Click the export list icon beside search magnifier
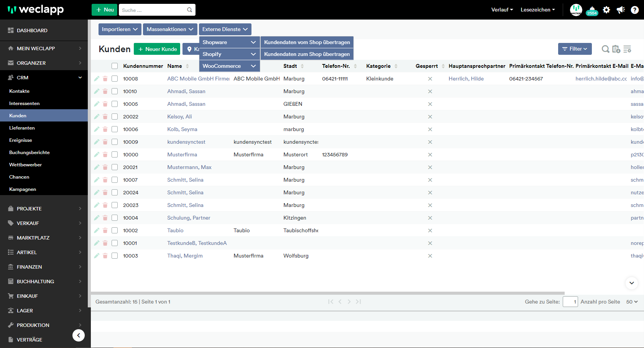 [x=616, y=49]
